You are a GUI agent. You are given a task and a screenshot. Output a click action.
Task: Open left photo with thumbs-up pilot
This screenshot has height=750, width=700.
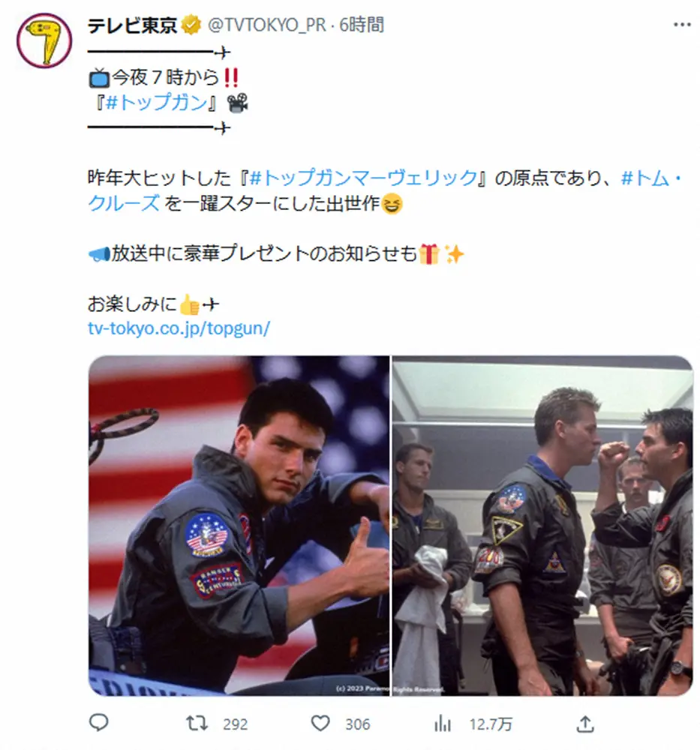click(239, 525)
